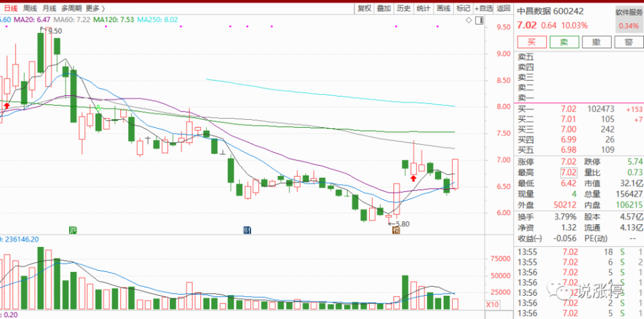Viewport: 644px width, 319px height.
Task: Click the 市值 value 32.1亿
Action: [630, 183]
